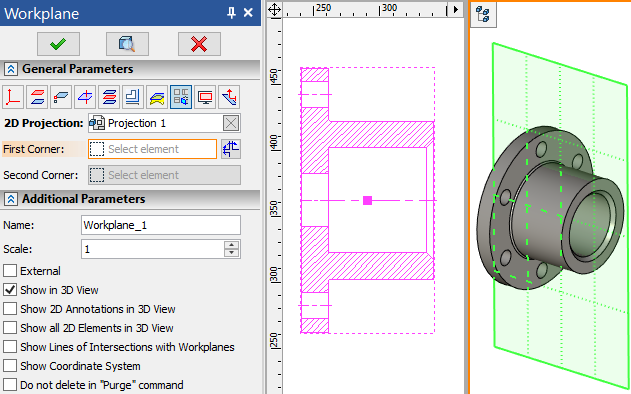The width and height of the screenshot is (631, 394).
Task: Click the Scale value field
Action: [x=153, y=249]
